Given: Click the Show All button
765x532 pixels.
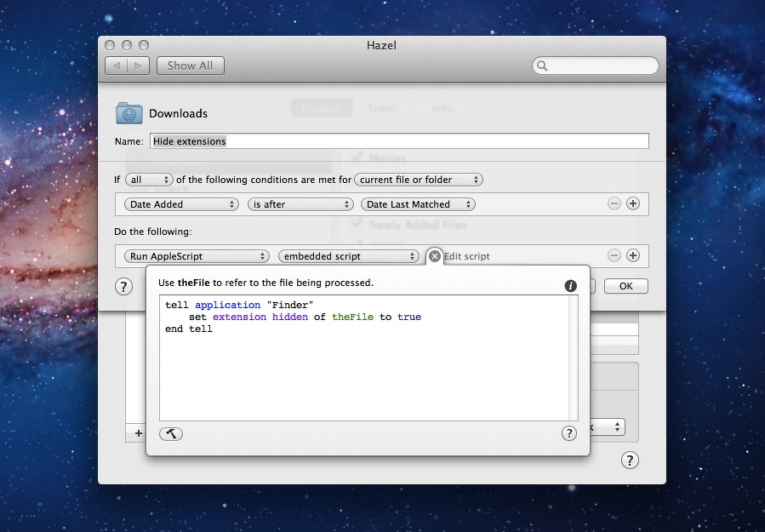Looking at the screenshot, I should (191, 66).
